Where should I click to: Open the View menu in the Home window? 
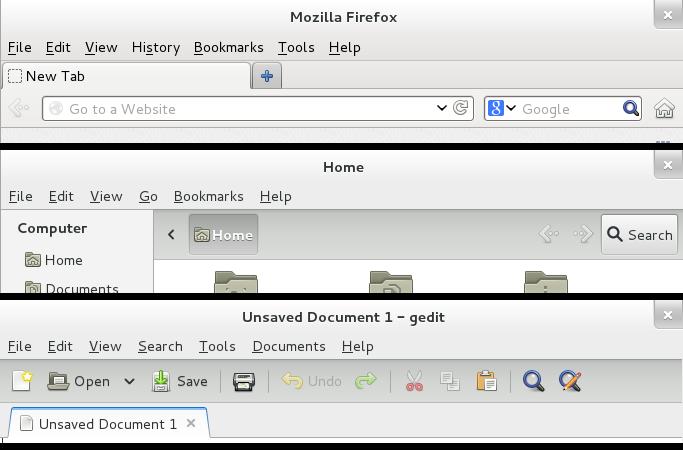(106, 196)
